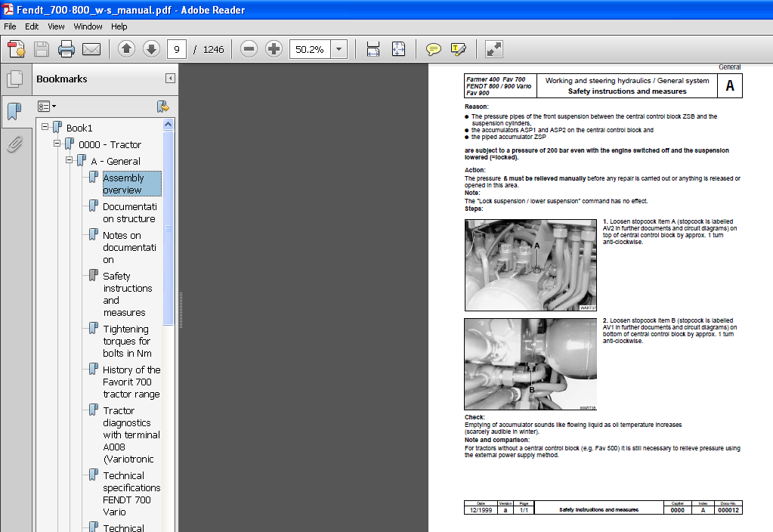773x532 pixels.
Task: Open the Help menu
Action: click(x=119, y=26)
